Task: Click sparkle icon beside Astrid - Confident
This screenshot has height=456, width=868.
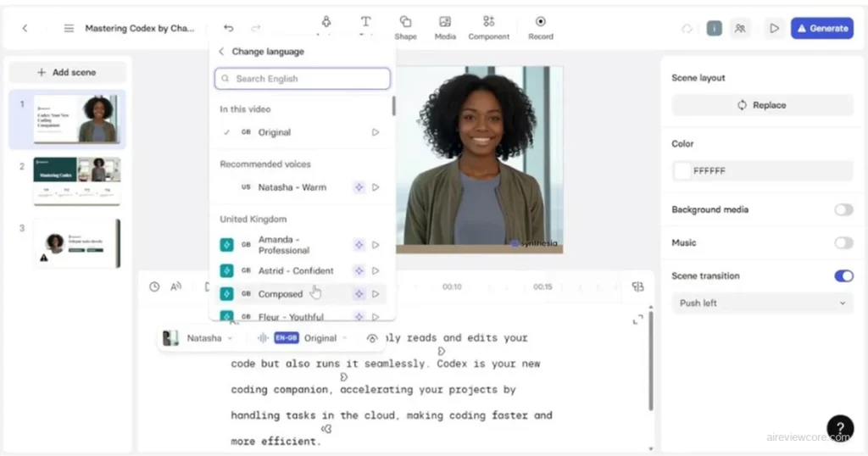Action: pos(359,270)
